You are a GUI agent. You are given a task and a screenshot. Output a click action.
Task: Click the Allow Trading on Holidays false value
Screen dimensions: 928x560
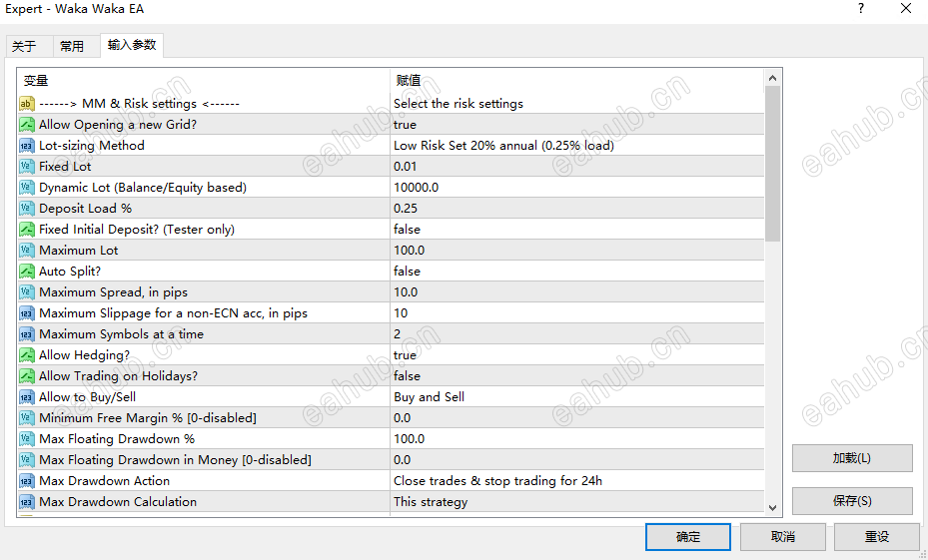coord(407,376)
